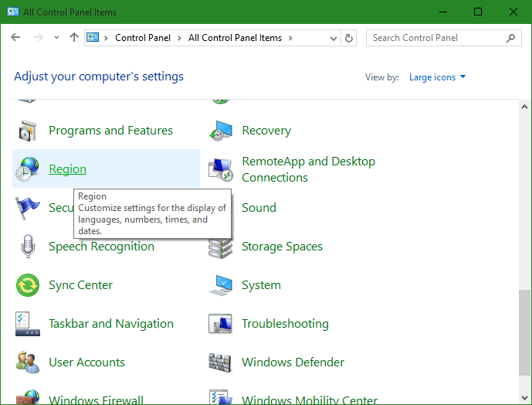Viewport: 532px width, 405px height.
Task: Click the User Accounts people icon
Action: pos(28,362)
